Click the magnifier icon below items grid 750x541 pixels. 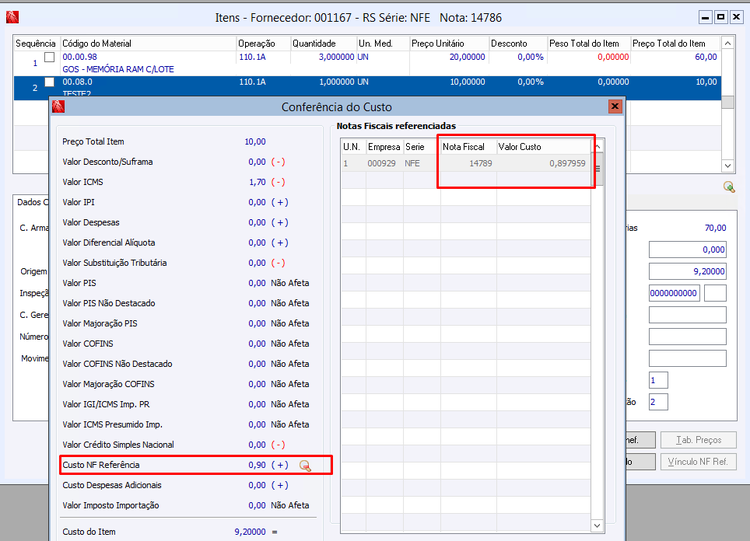(x=729, y=187)
